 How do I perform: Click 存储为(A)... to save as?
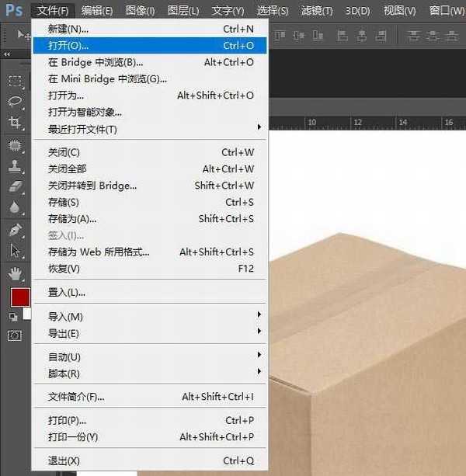[72, 219]
